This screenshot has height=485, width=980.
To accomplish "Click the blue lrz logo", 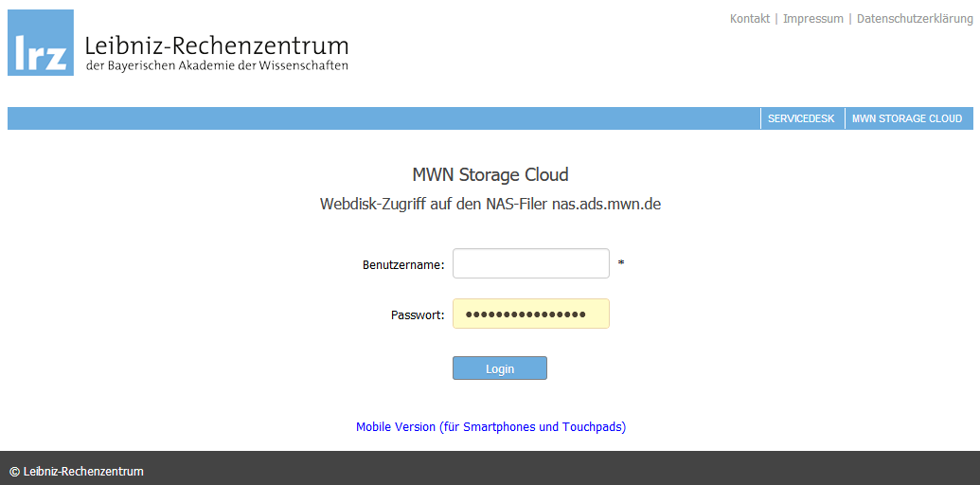I will coord(41,43).
